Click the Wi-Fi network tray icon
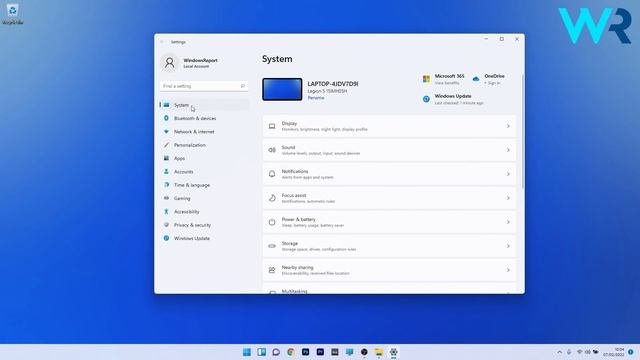Image resolution: width=640 pixels, height=360 pixels. (x=579, y=352)
